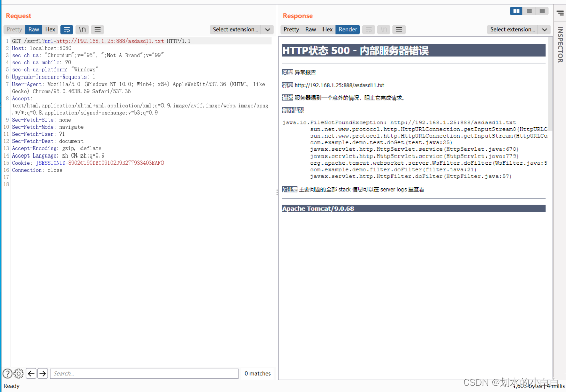Click Sec-Fetch-User: ?1 line
Screen dimensions: 566x392
click(38, 134)
